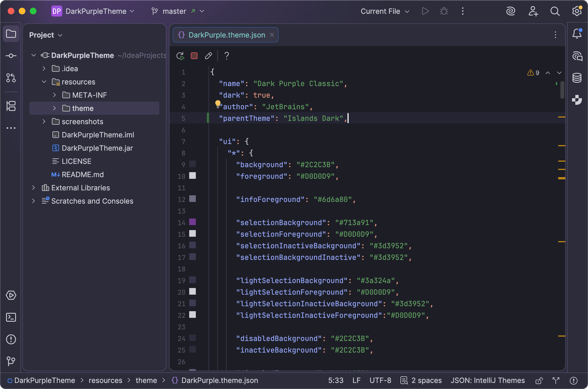
Task: Open the Commit tool window
Action: click(11, 56)
